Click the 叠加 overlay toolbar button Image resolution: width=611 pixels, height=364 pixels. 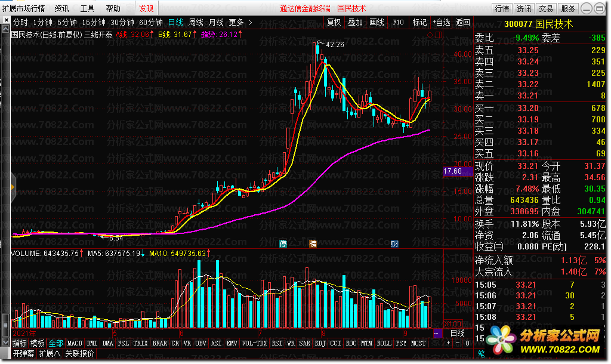pyautogui.click(x=356, y=22)
